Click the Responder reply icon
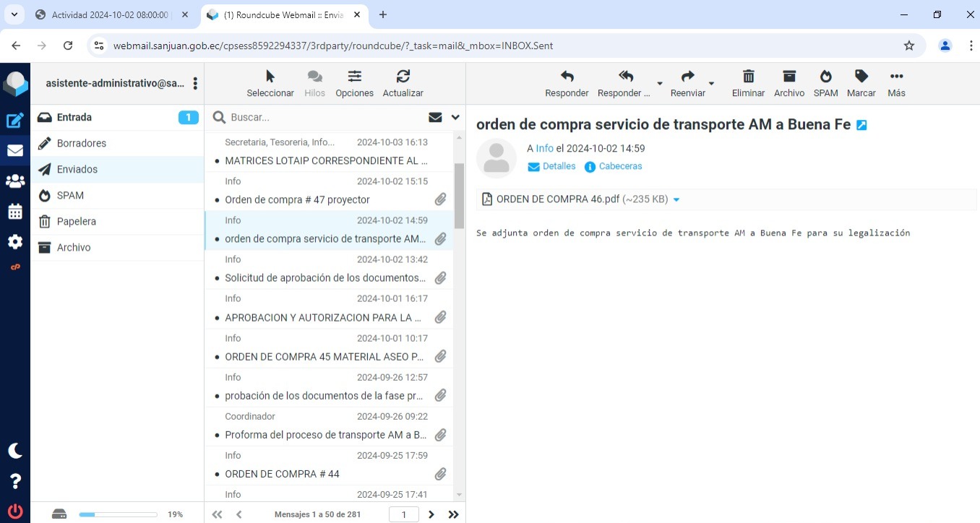 pos(567,83)
